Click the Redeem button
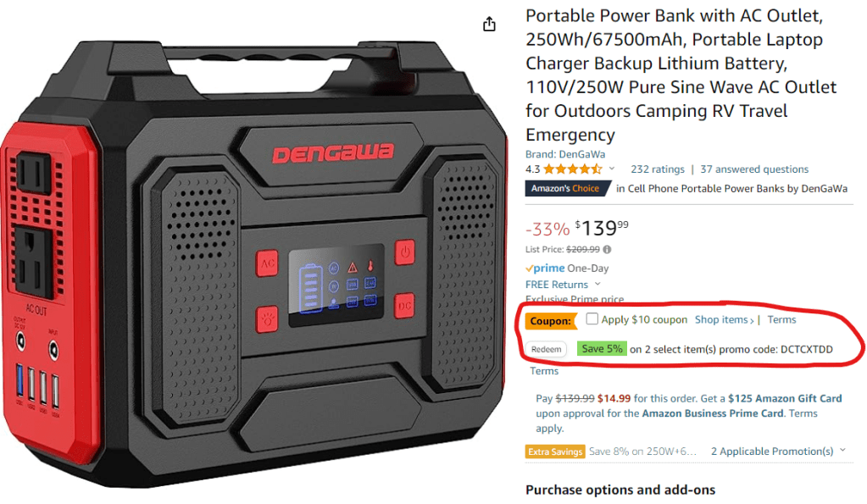867x504 pixels. pyautogui.click(x=546, y=349)
